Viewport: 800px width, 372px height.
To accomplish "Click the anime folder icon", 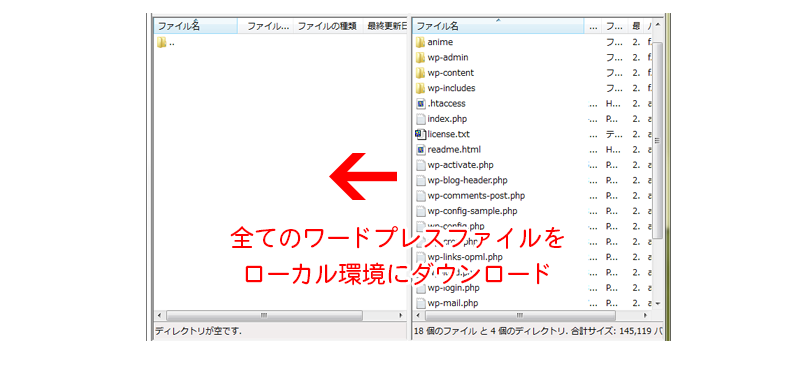I will 420,42.
